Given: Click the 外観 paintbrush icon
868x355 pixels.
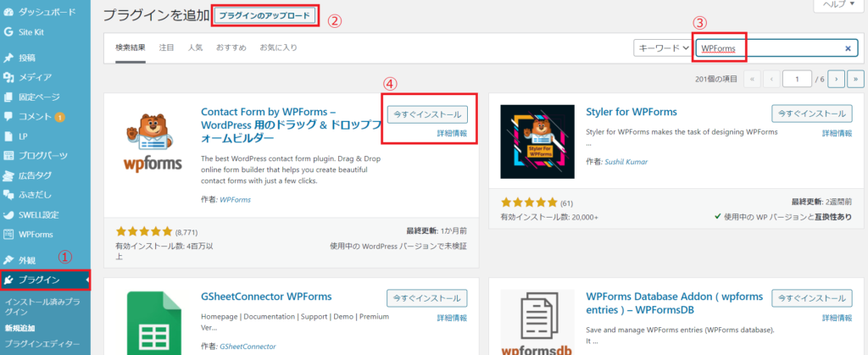Looking at the screenshot, I should pos(8,260).
